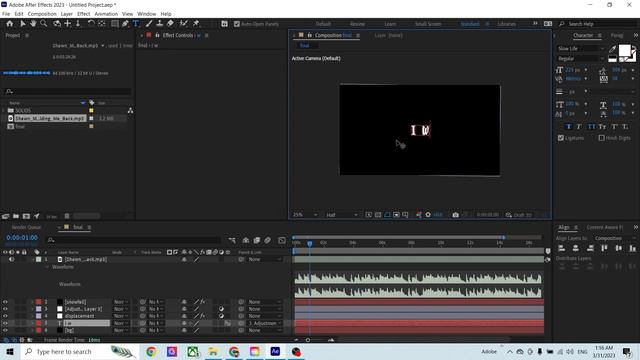Hide the displacement layer eye icon
640x360 pixels.
coord(5,316)
